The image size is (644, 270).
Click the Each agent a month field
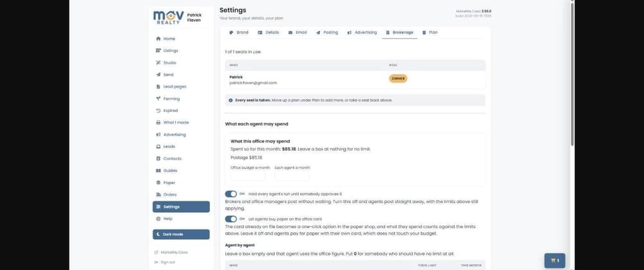click(292, 176)
